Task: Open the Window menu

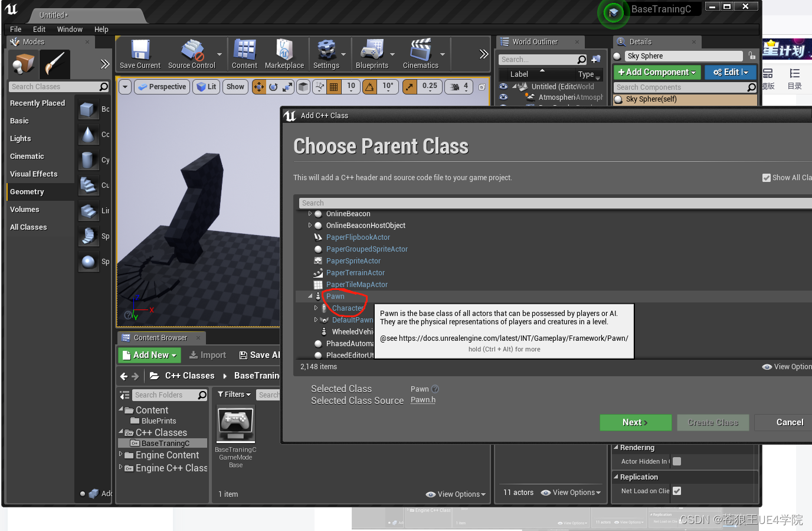Action: tap(70, 30)
